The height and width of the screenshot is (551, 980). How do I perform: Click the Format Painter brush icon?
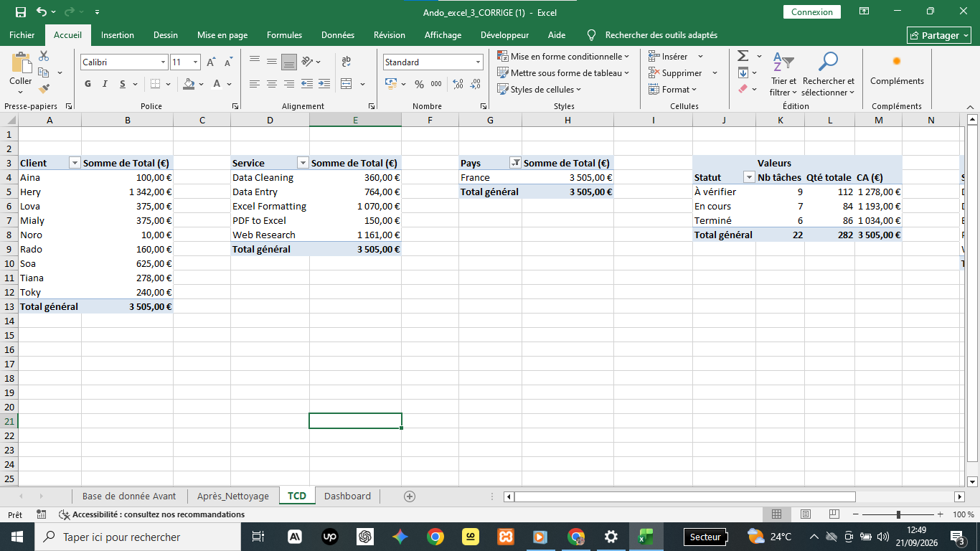(44, 89)
